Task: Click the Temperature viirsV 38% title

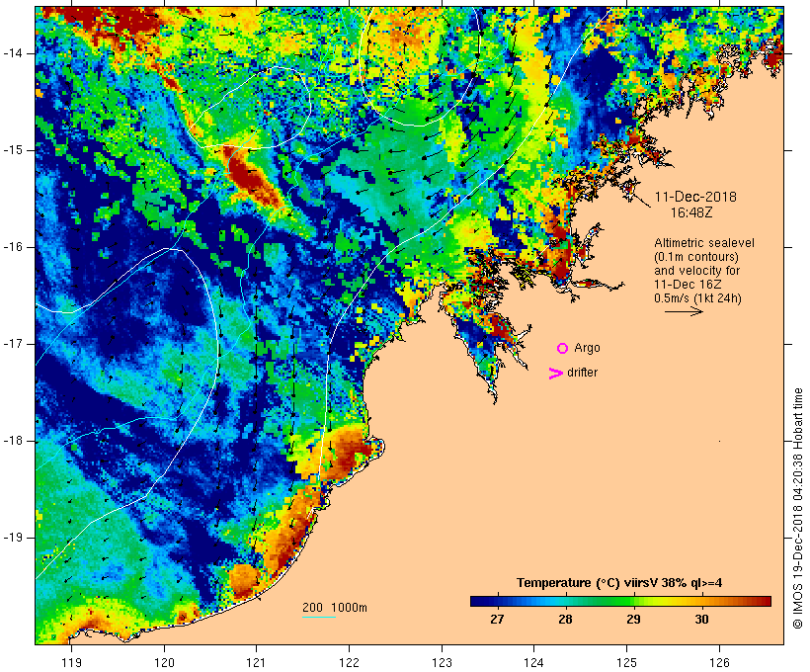Action: click(619, 583)
